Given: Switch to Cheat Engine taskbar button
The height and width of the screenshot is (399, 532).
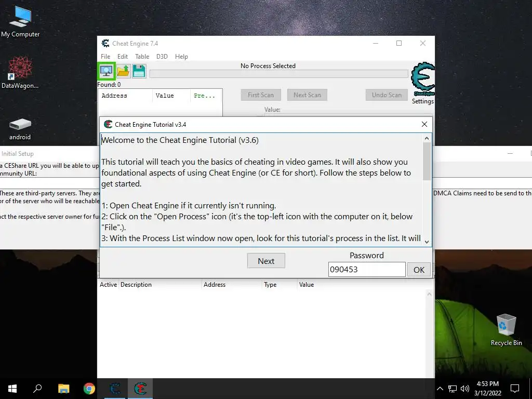Looking at the screenshot, I should [x=115, y=389].
